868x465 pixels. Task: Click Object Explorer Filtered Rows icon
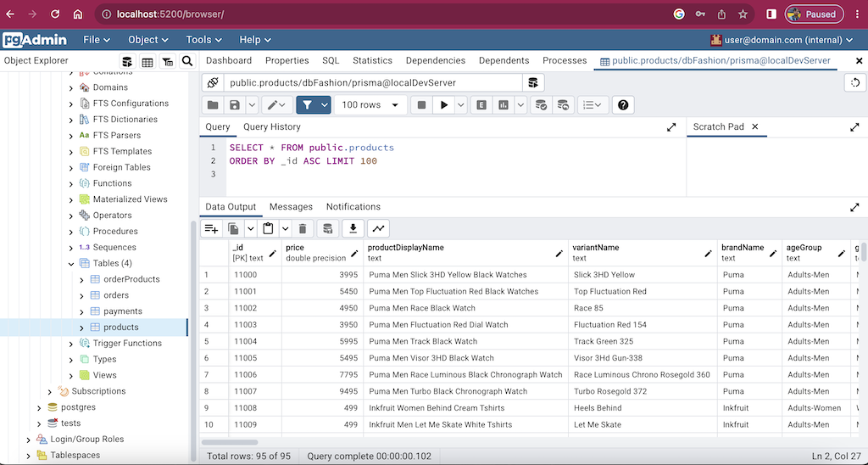[167, 61]
